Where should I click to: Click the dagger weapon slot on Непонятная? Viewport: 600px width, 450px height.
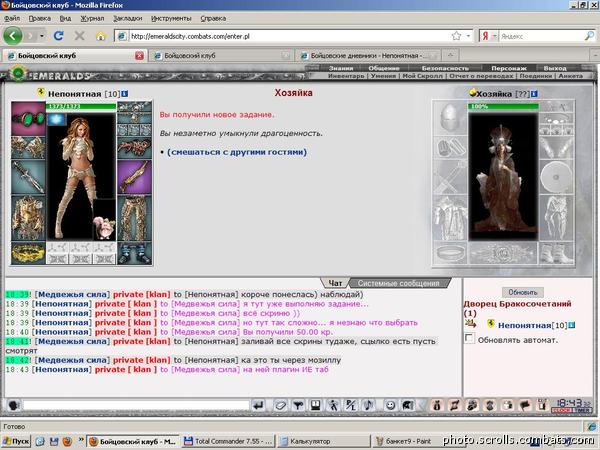click(x=28, y=177)
